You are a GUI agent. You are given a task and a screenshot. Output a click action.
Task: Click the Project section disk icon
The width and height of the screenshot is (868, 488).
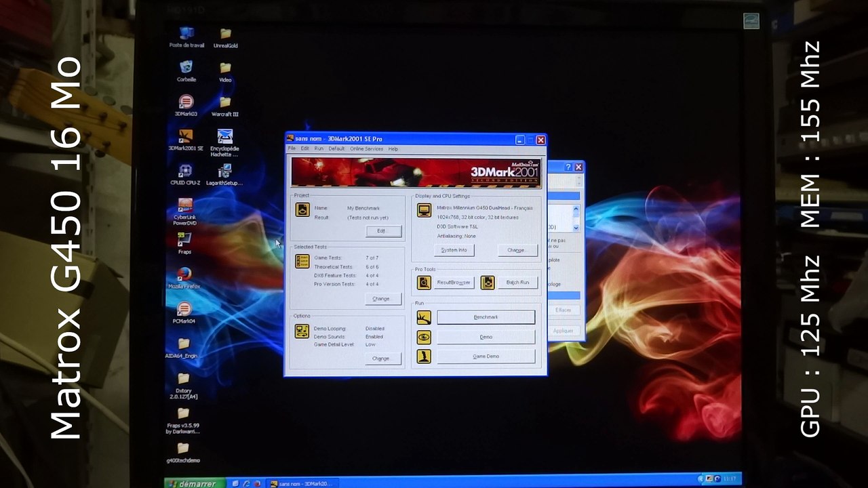click(302, 210)
